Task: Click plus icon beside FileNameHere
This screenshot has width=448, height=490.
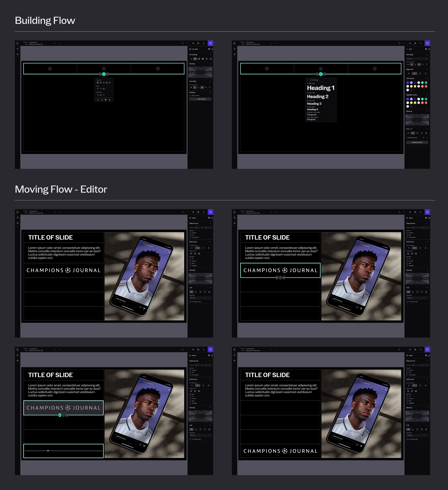Action: (424, 138)
